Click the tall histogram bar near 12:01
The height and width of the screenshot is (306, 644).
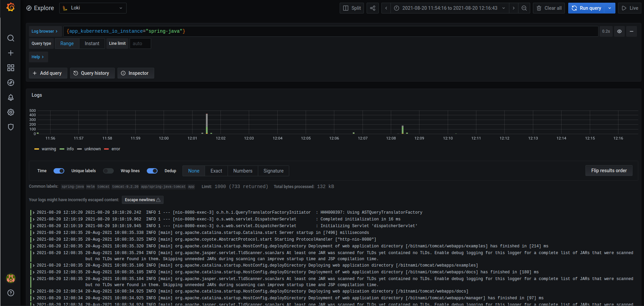click(x=207, y=124)
